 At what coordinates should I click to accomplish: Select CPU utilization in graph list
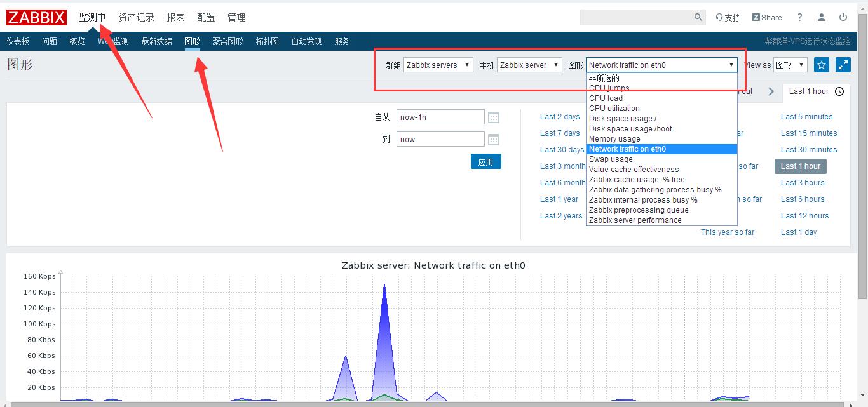pyautogui.click(x=661, y=109)
